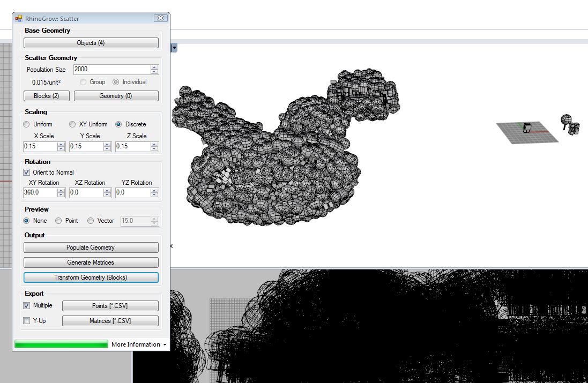Click Populate Geometry button

pos(91,247)
